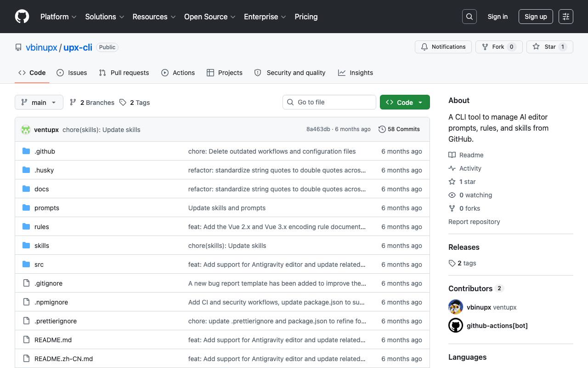
Task: Click the pulse icon beside Activity
Action: (452, 168)
